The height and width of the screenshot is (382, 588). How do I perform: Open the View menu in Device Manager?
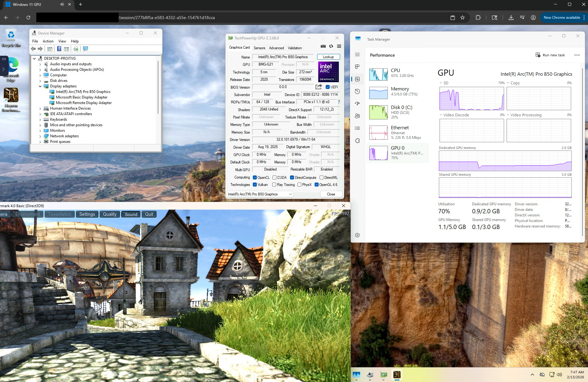point(62,41)
